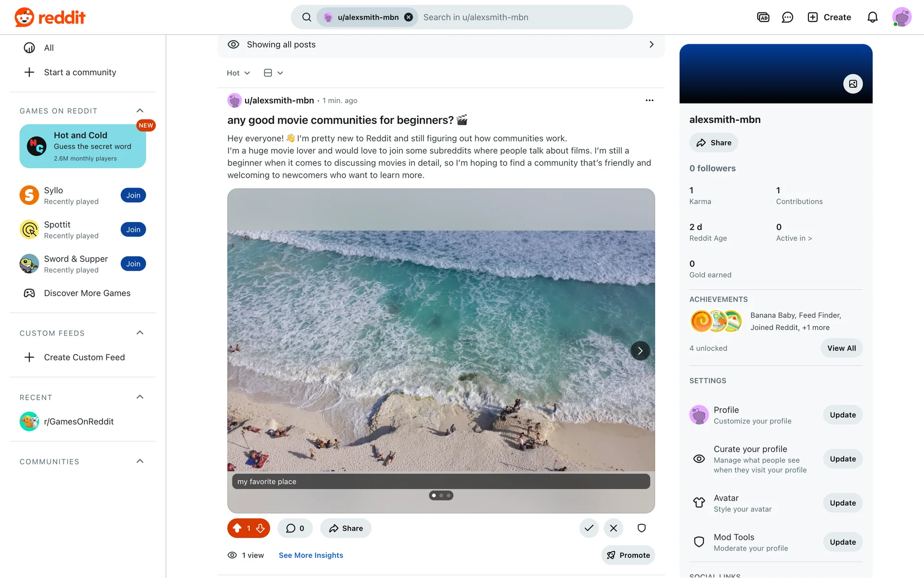Advance to the next gallery image
The height and width of the screenshot is (578, 924).
tap(640, 351)
